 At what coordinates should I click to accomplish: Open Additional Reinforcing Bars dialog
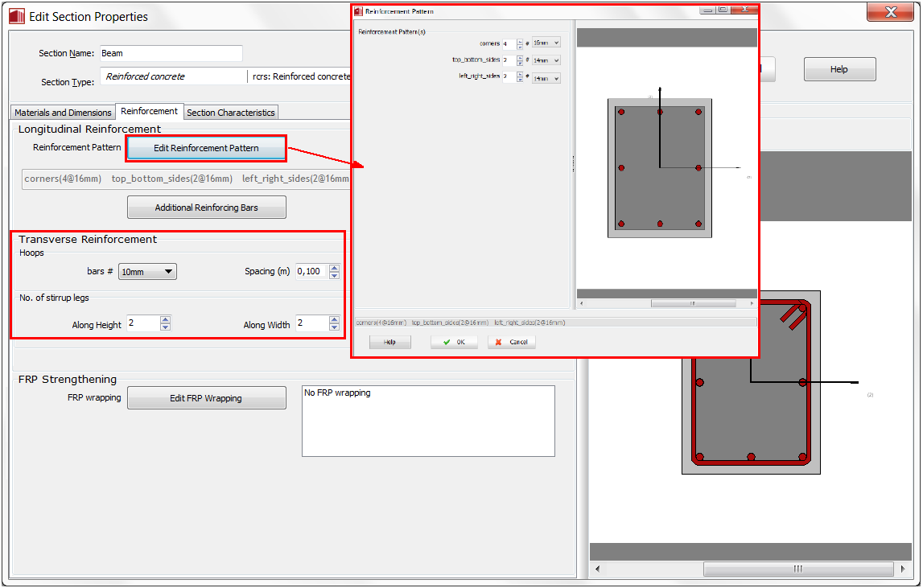(x=206, y=208)
